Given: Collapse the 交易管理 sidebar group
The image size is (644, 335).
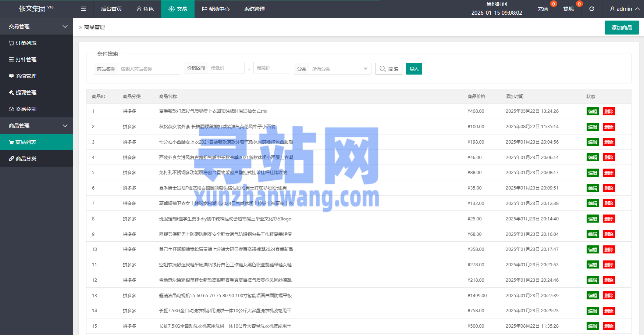Looking at the screenshot, I should point(36,26).
